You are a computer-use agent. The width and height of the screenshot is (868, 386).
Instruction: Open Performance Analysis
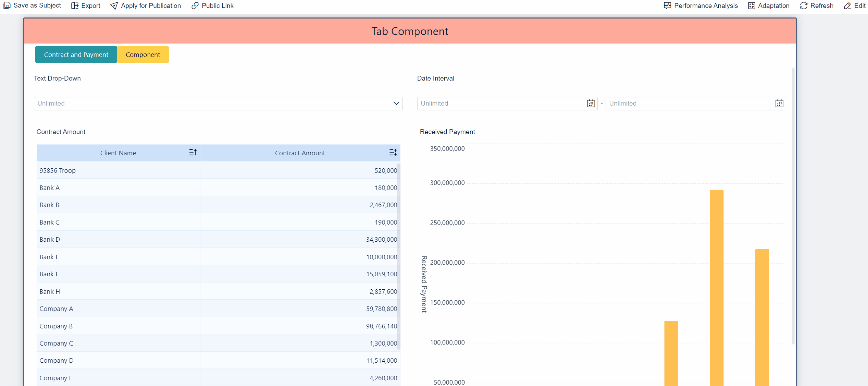tap(668, 5)
